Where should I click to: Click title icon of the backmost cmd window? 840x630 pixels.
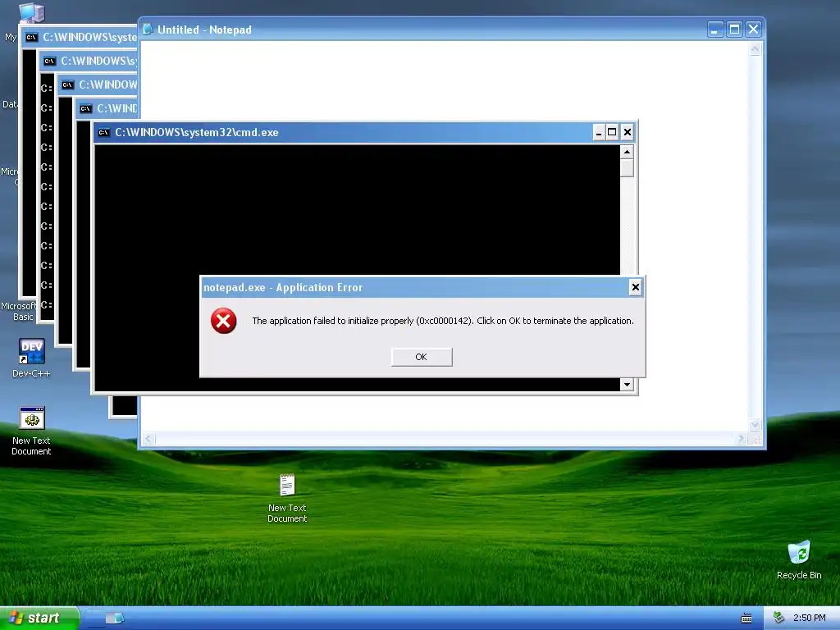coord(32,37)
